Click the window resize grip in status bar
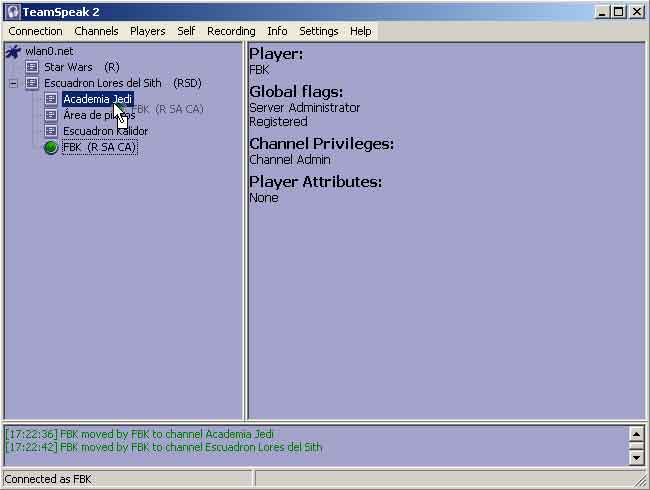 (641, 481)
